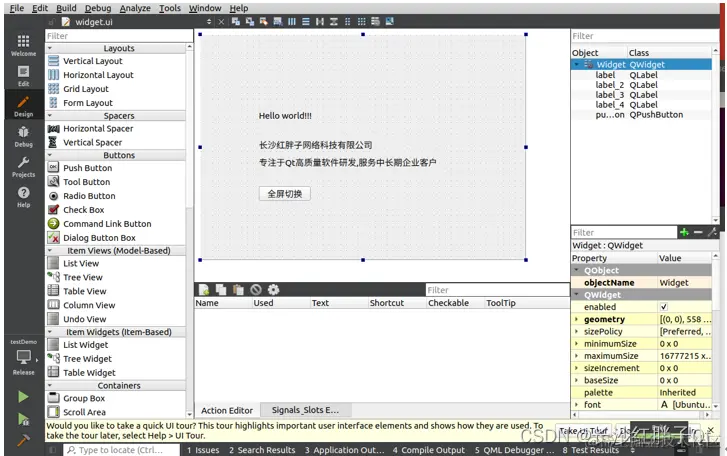The image size is (727, 456).
Task: Open the Analyze menu
Action: 135,8
